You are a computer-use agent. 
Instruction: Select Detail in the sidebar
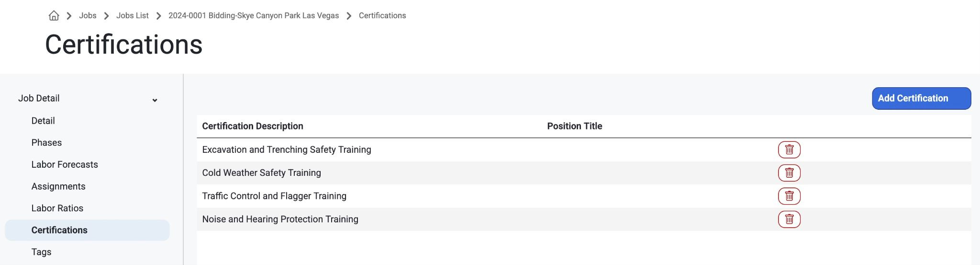click(x=43, y=121)
